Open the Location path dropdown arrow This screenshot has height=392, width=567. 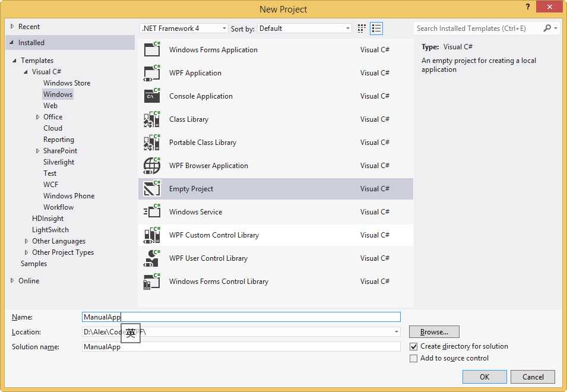click(397, 331)
